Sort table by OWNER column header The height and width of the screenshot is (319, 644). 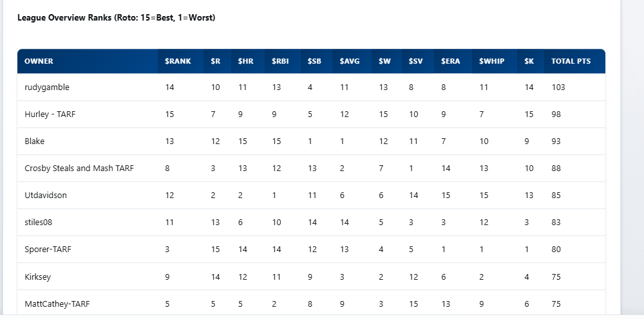coord(39,62)
